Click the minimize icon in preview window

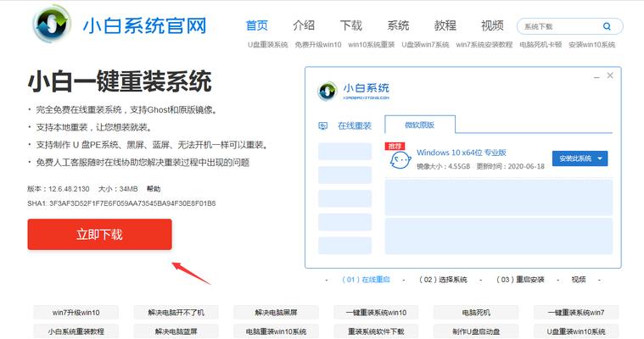click(596, 77)
